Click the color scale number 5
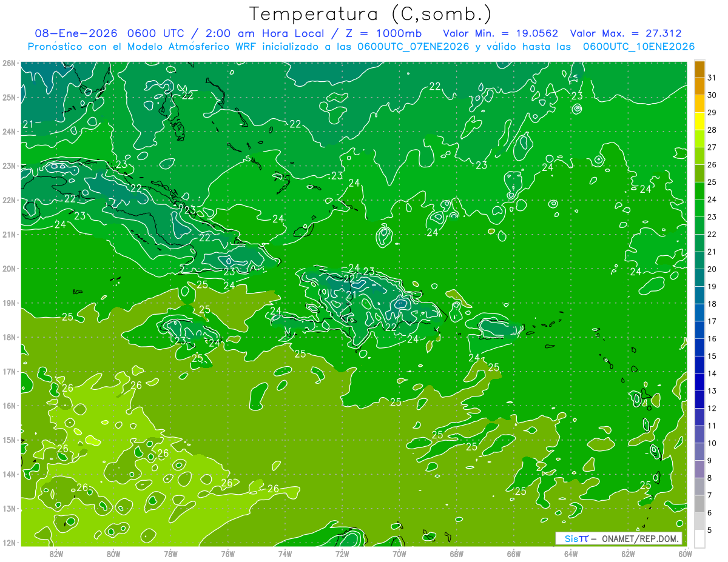Image resolution: width=728 pixels, height=562 pixels. tap(710, 530)
